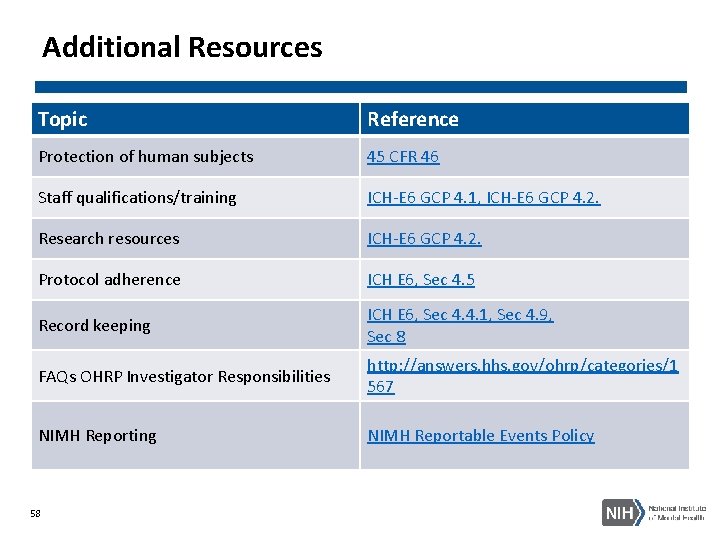This screenshot has height=540, width=720.
Task: Follow the ICH E6, Sec 4.5 link
Action: [x=421, y=280]
